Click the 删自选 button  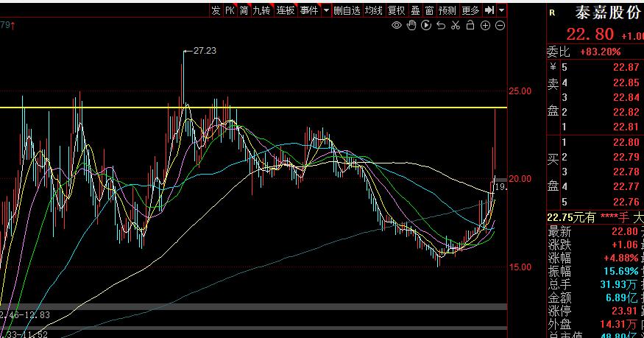347,10
